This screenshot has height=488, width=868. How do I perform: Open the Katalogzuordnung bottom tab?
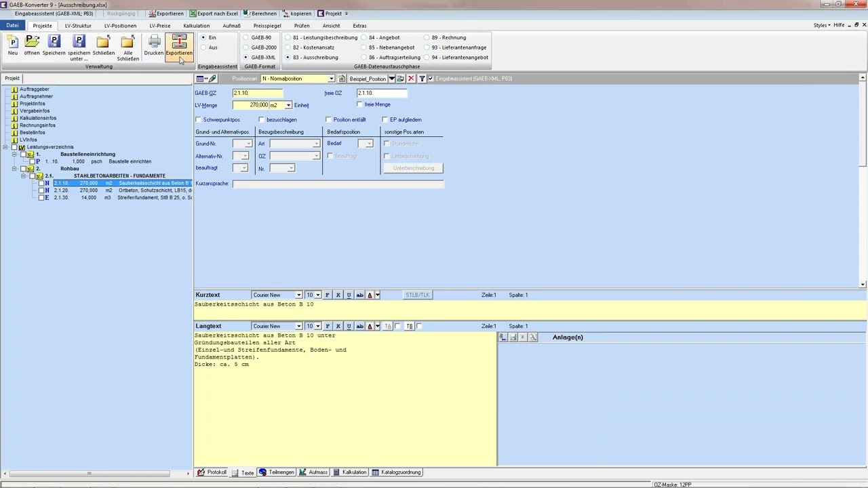point(397,472)
